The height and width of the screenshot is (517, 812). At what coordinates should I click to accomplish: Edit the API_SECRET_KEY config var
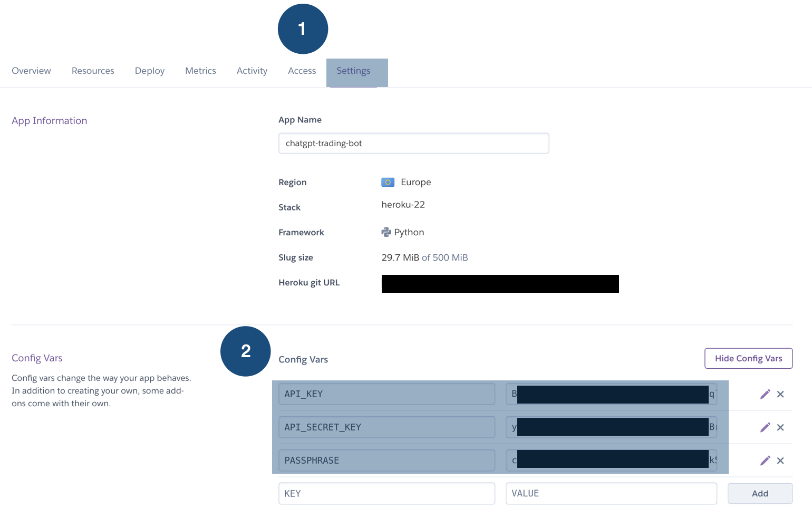click(765, 427)
